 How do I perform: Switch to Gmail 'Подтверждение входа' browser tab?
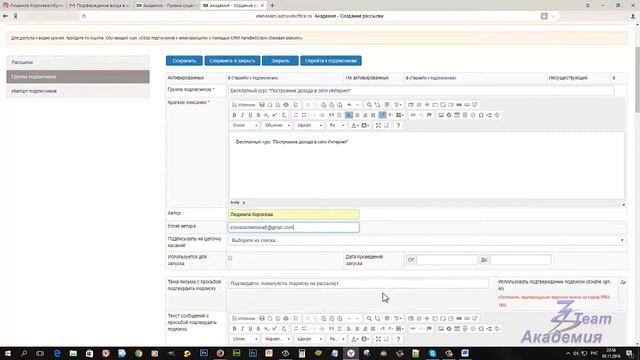[x=99, y=5]
